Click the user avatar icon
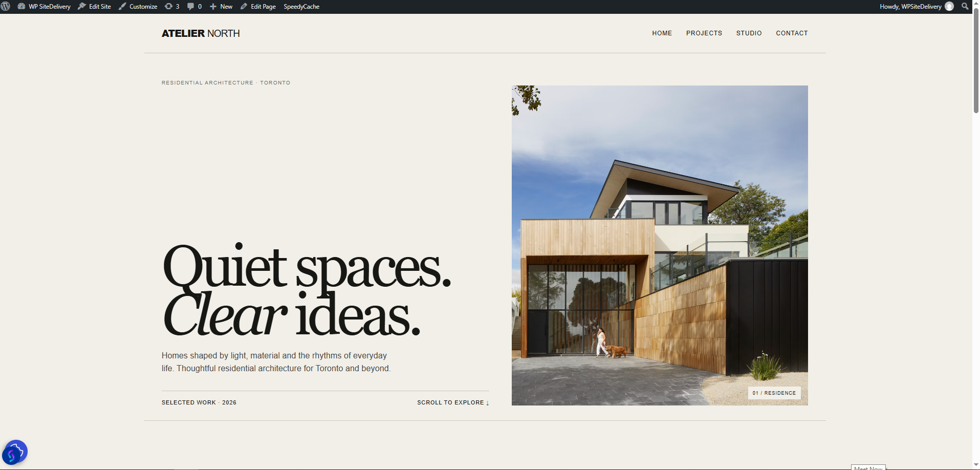Screen dimensions: 980x470 tap(949, 7)
